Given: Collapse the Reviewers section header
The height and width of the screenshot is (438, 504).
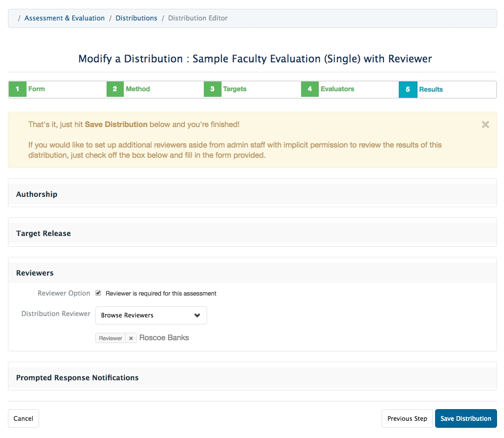Looking at the screenshot, I should pyautogui.click(x=35, y=273).
